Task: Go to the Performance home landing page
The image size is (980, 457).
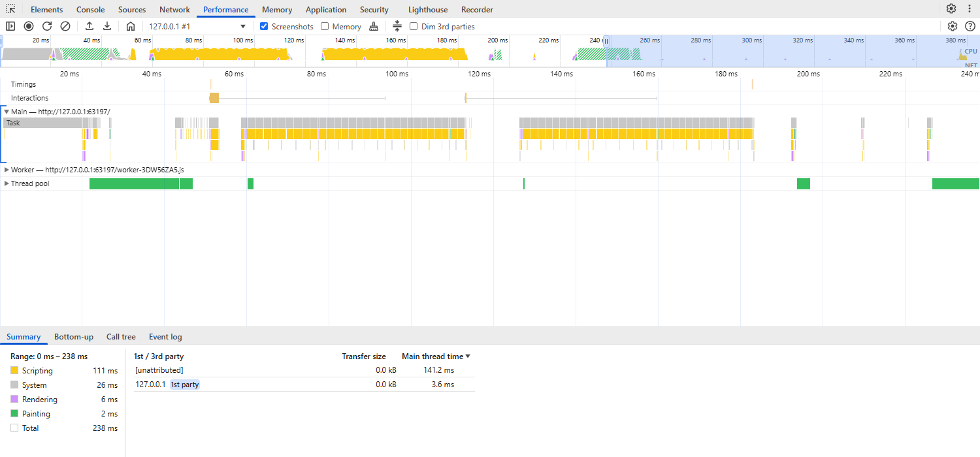Action: pos(131,26)
